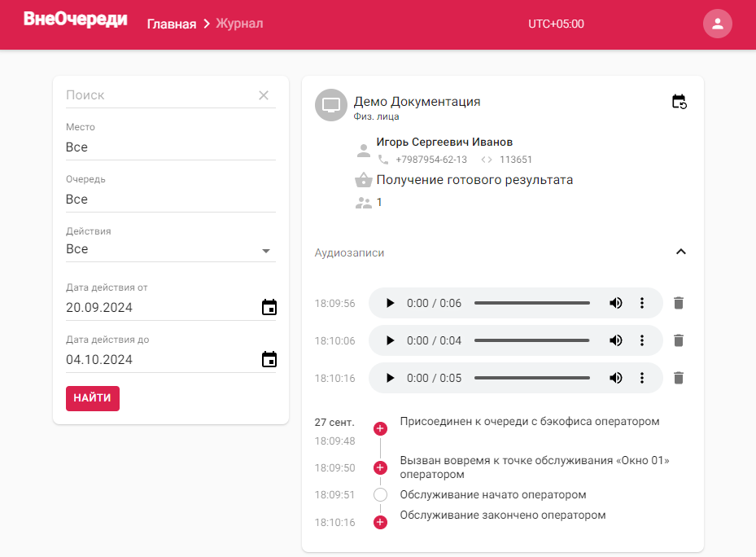
Task: Go to Главная breadcrumb
Action: click(172, 24)
